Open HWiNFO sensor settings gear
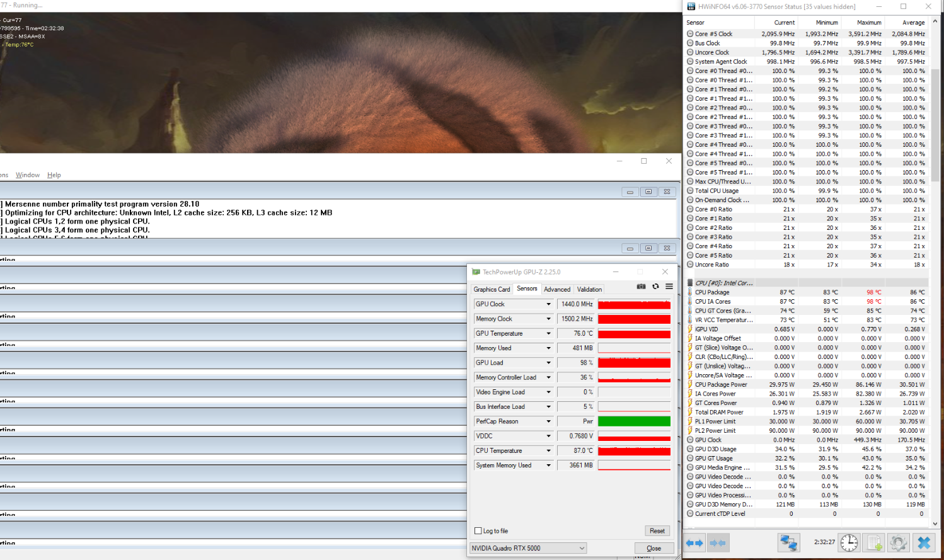This screenshot has height=560, width=944. (899, 542)
